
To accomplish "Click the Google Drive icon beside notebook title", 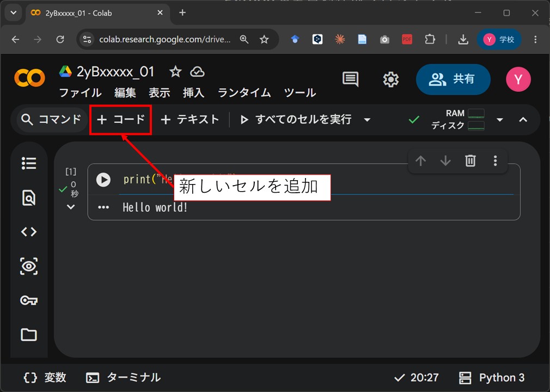I will click(65, 71).
